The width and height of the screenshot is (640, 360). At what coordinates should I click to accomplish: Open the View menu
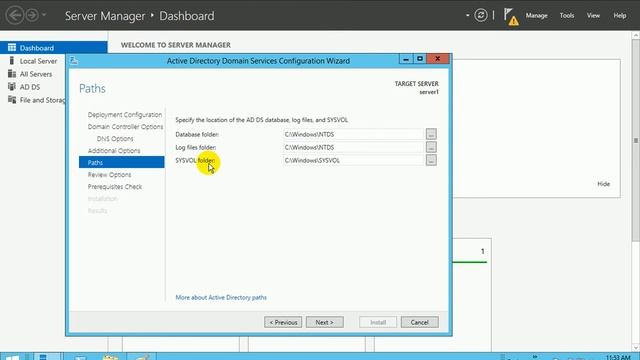[593, 16]
